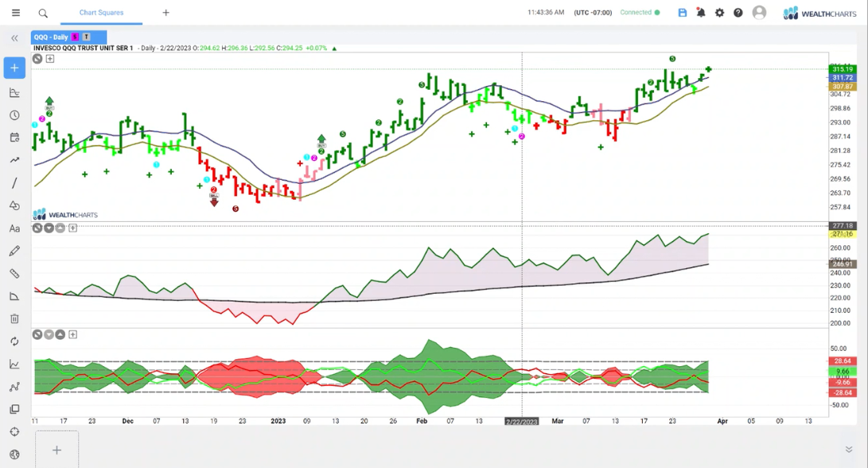The width and height of the screenshot is (868, 468).
Task: Click the green up triangle after +0.07%
Action: coord(334,49)
